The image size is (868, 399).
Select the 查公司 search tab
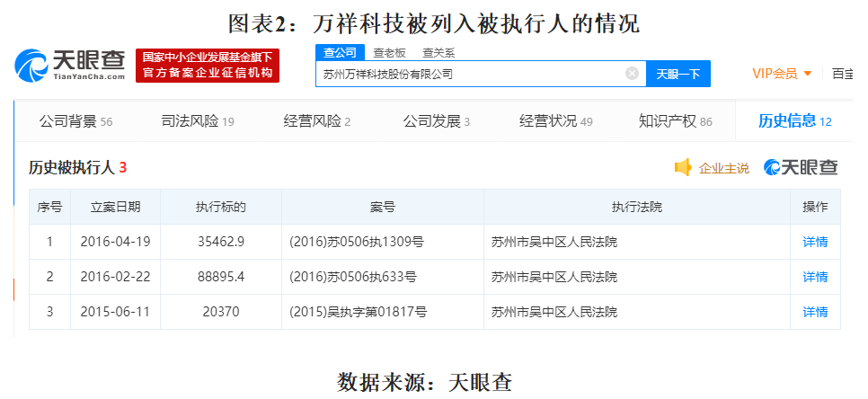[341, 53]
